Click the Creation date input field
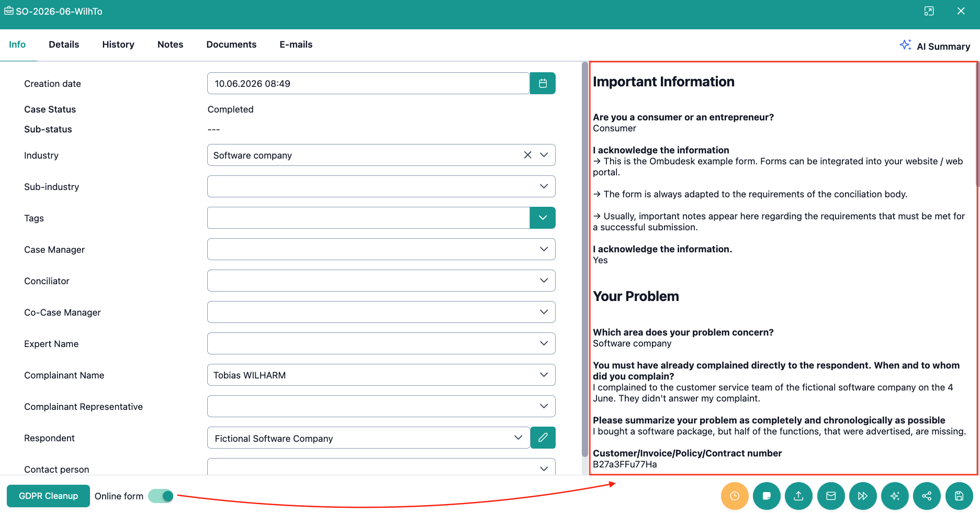The height and width of the screenshot is (513, 980). pos(368,83)
